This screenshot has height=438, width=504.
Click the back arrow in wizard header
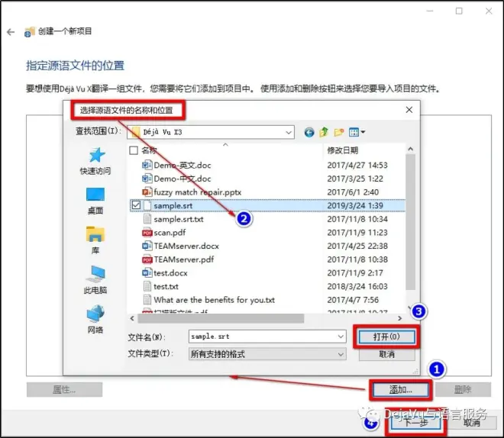tap(11, 32)
